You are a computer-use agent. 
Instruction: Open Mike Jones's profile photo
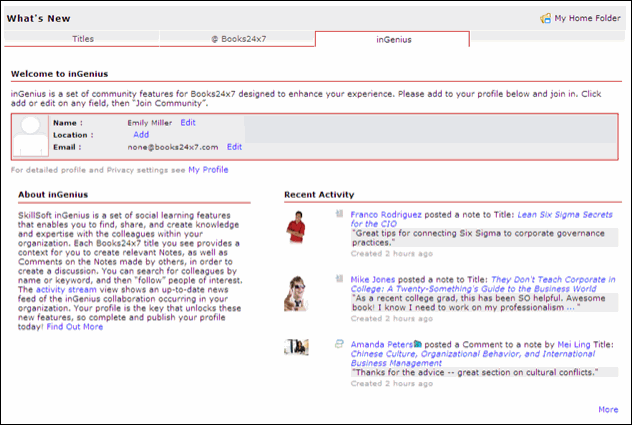pyautogui.click(x=296, y=293)
